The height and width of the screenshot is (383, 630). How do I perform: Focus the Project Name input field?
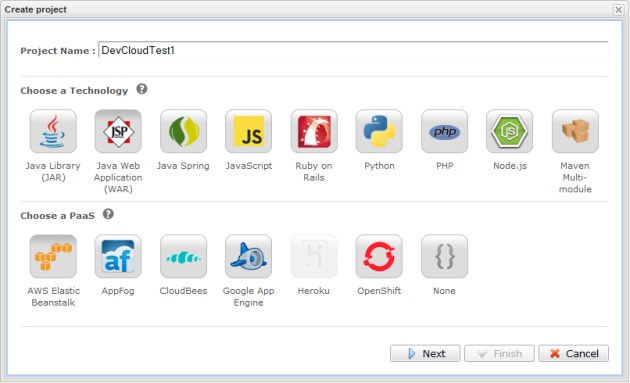[x=353, y=50]
